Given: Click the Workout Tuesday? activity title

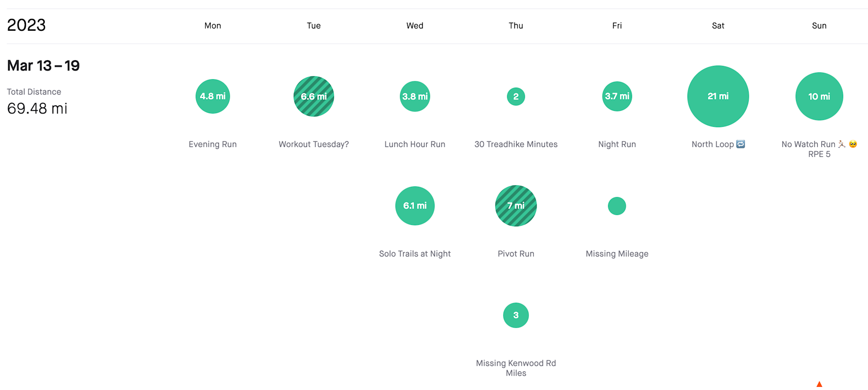Looking at the screenshot, I should tap(314, 144).
